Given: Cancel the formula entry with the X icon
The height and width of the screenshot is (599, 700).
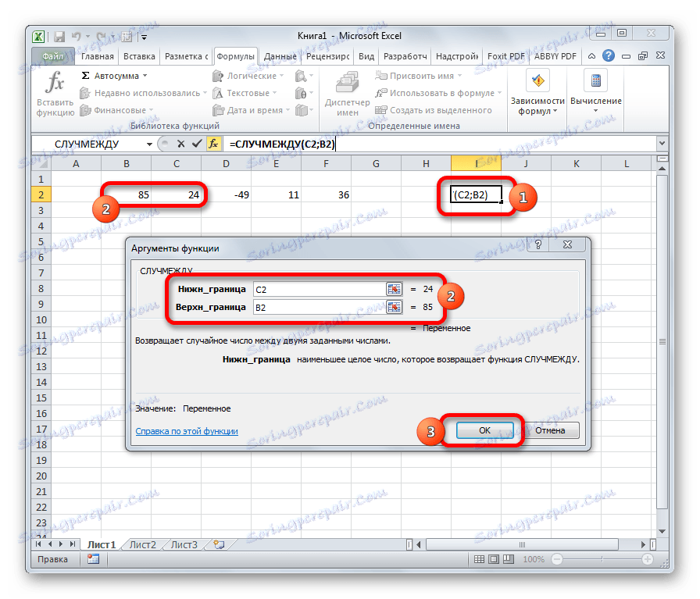Looking at the screenshot, I should point(180,143).
